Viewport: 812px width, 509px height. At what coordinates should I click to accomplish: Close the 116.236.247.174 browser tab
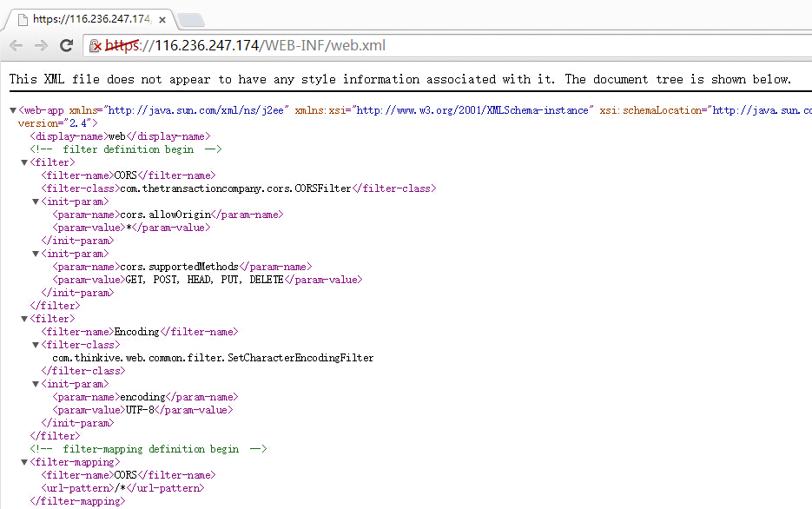tap(162, 20)
